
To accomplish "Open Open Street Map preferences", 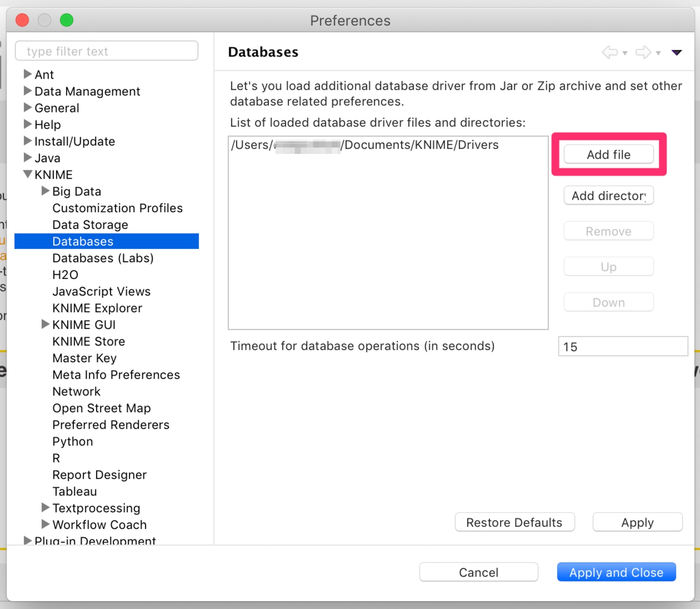I will [x=101, y=408].
